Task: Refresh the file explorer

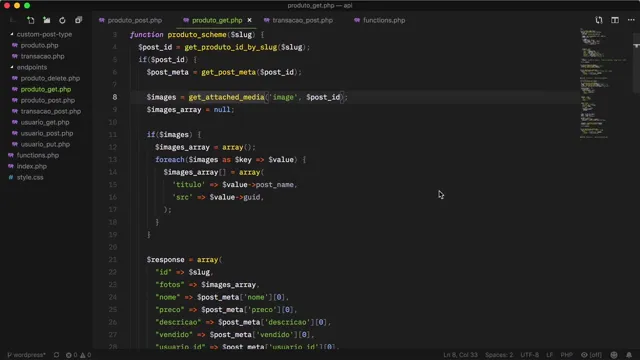Action: click(62, 20)
